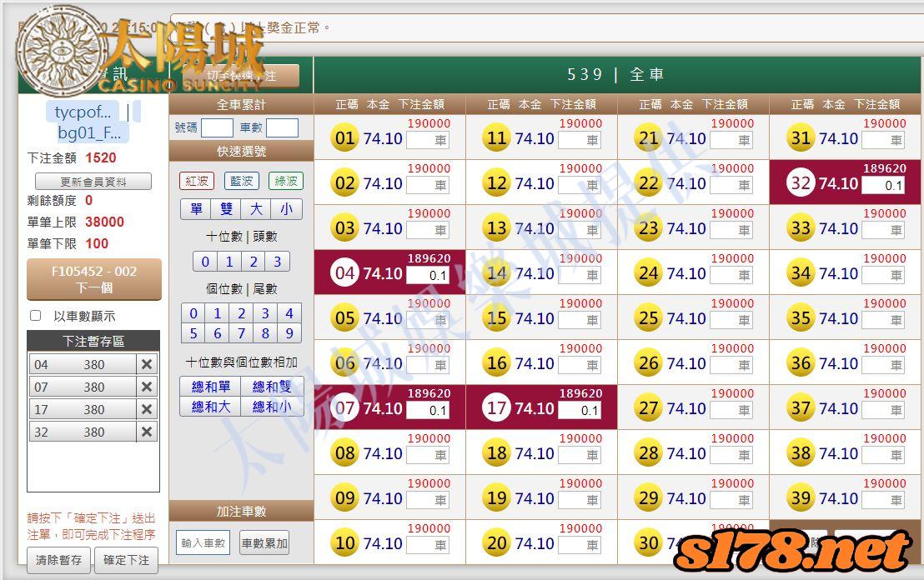Toggle the 雙 even quick select
The height and width of the screenshot is (580, 924).
(x=226, y=209)
